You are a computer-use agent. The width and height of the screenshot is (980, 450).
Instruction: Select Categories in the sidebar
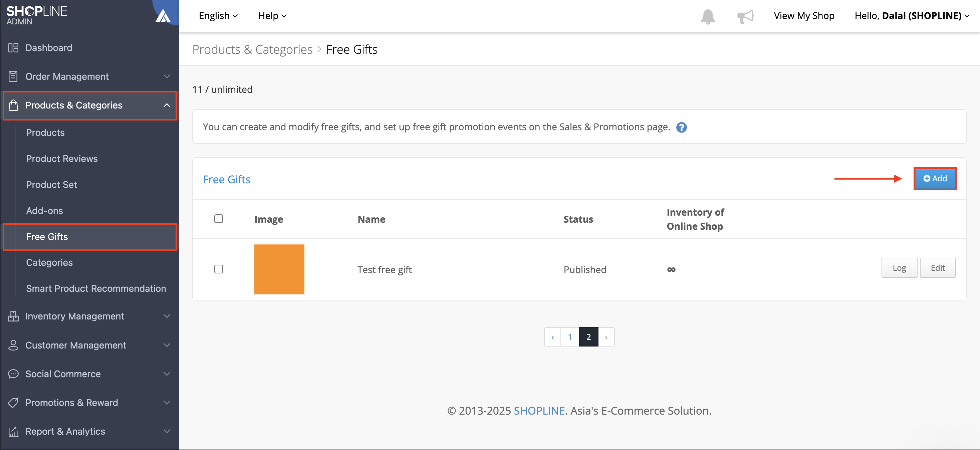49,262
